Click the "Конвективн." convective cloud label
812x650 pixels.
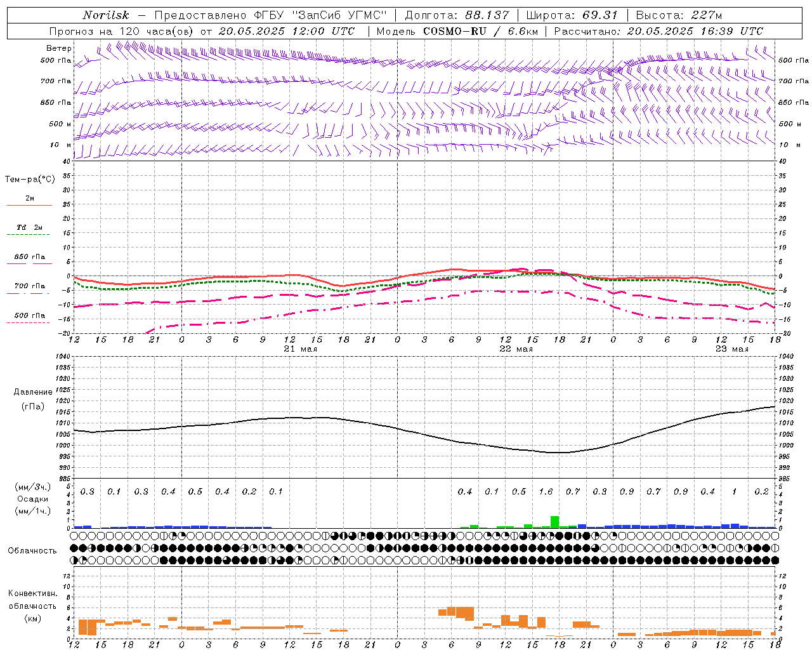[33, 594]
